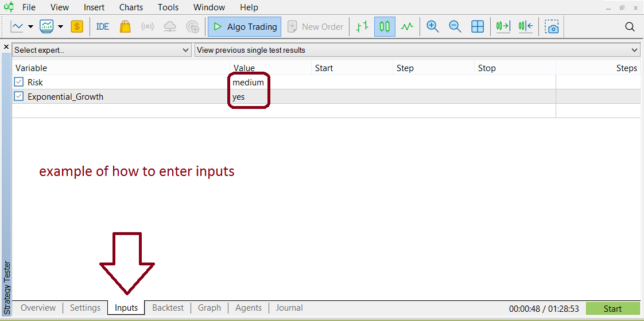Click the yellow dollar trading icon
Screen dimensions: 644x321
77,26
